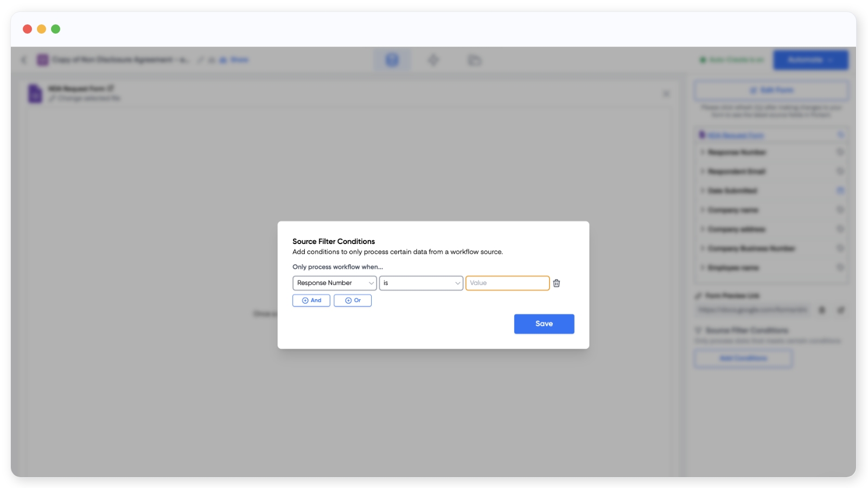Open the folder step icon in header
Viewport: 868px width, 488px height.
pyautogui.click(x=474, y=60)
